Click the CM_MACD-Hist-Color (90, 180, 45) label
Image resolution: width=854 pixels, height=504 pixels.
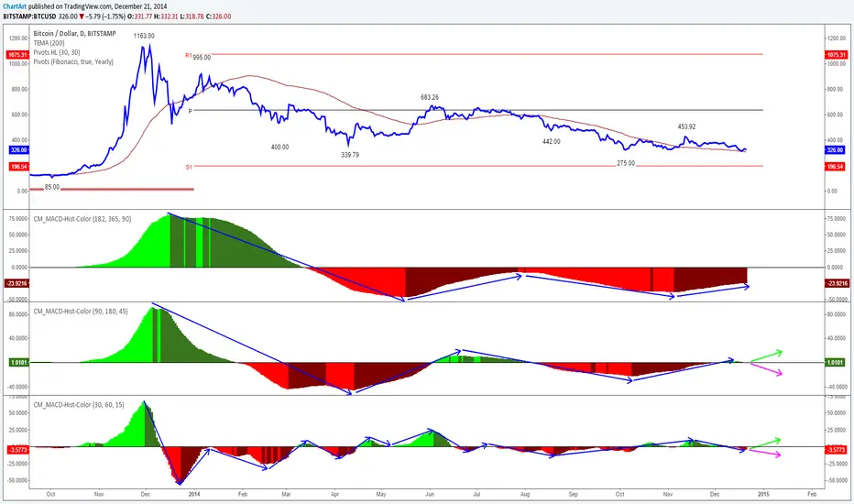click(81, 312)
